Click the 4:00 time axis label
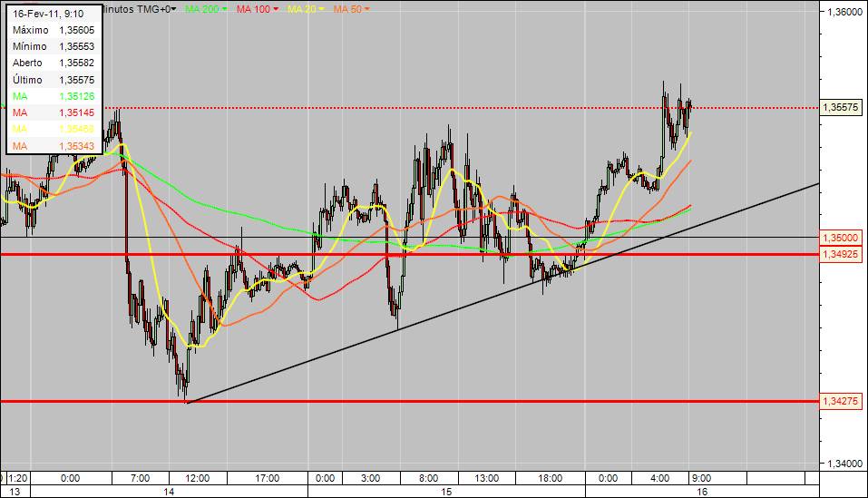The height and width of the screenshot is (498, 868). [x=659, y=478]
